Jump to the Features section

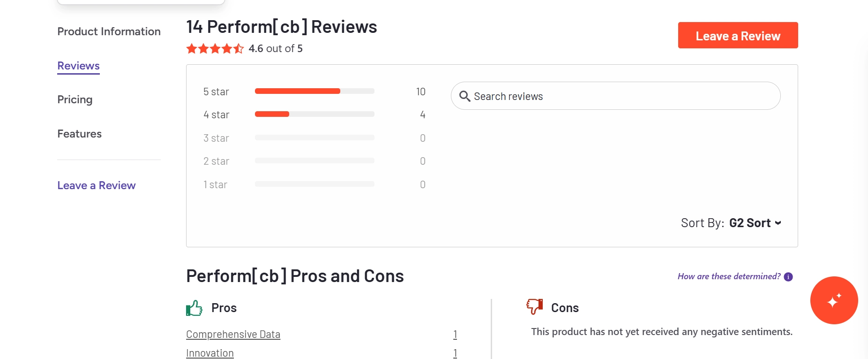point(79,134)
